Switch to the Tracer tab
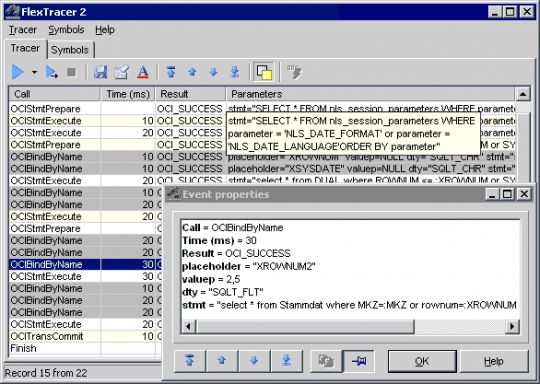Viewport: 540px width, 384px height. [x=25, y=49]
